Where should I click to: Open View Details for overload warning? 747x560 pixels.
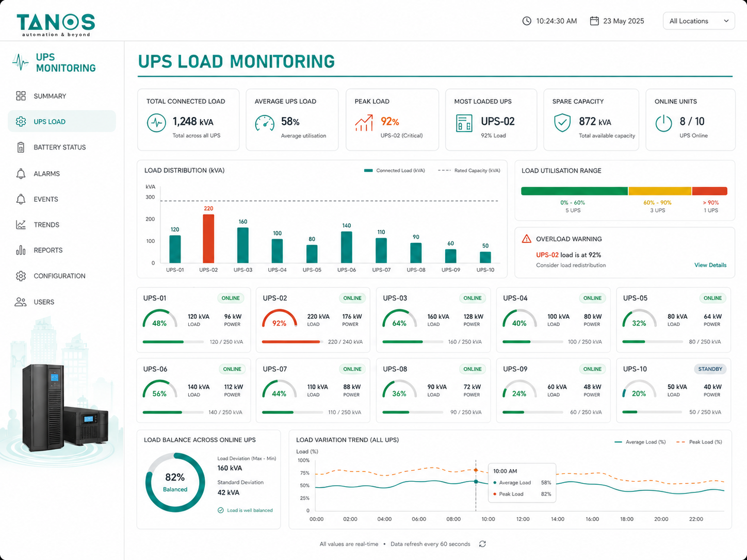710,265
